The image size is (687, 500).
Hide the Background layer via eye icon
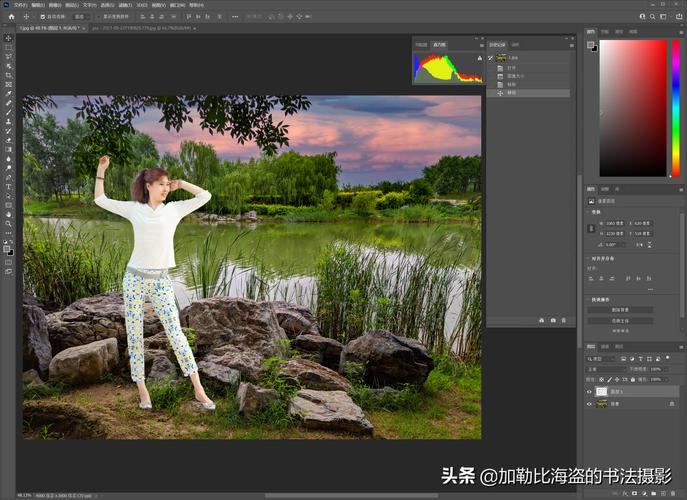tap(589, 404)
